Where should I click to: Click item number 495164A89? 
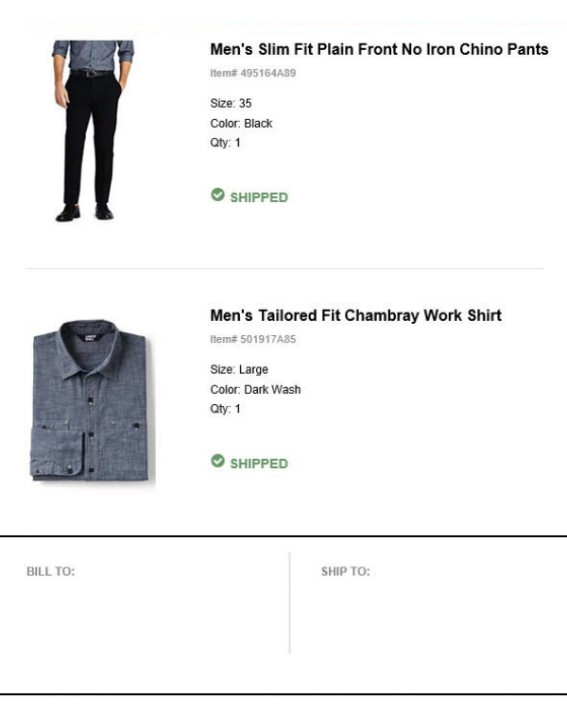[252, 73]
